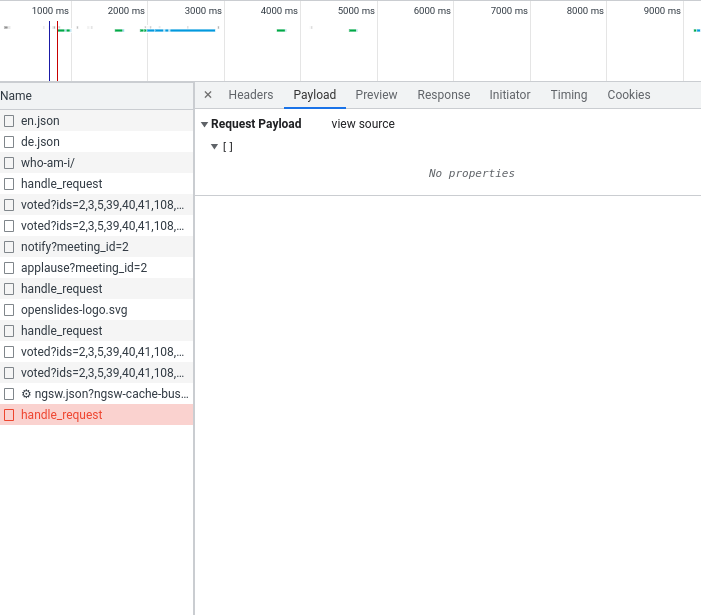
Task: Select the en.json request
Action: [x=97, y=121]
